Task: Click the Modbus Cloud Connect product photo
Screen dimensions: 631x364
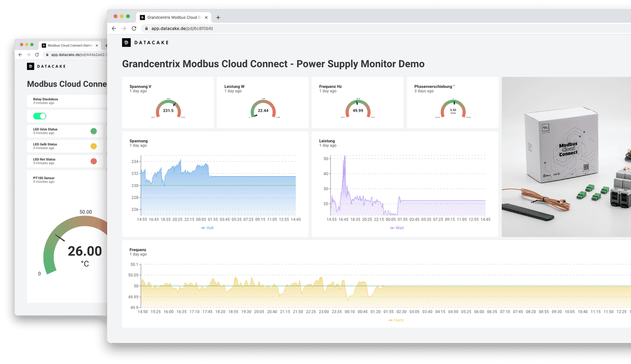Action: pos(566,157)
